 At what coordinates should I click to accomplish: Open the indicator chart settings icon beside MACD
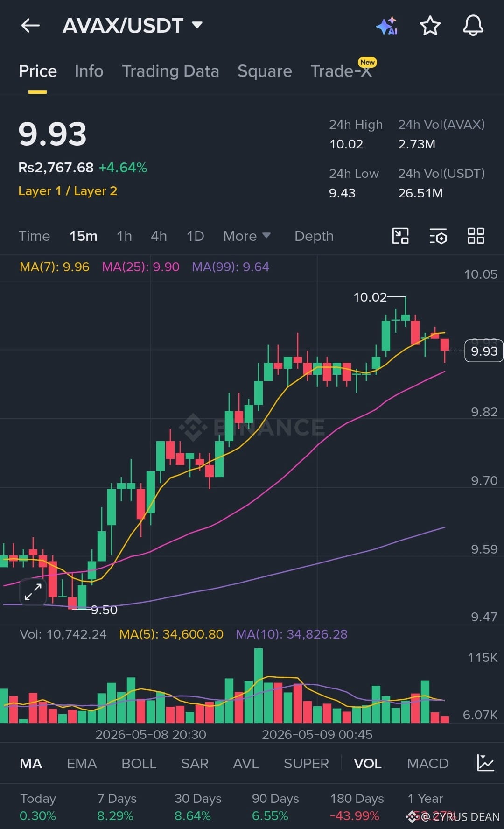[x=485, y=763]
